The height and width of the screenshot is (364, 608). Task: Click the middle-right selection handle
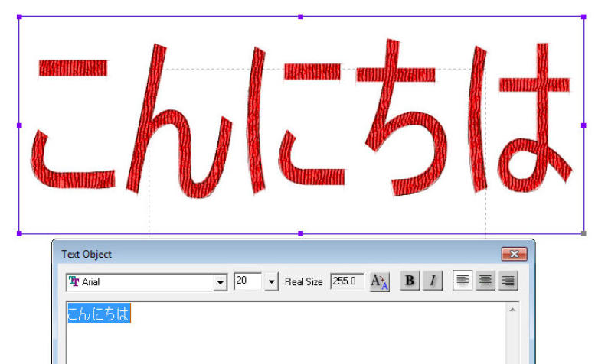click(583, 125)
